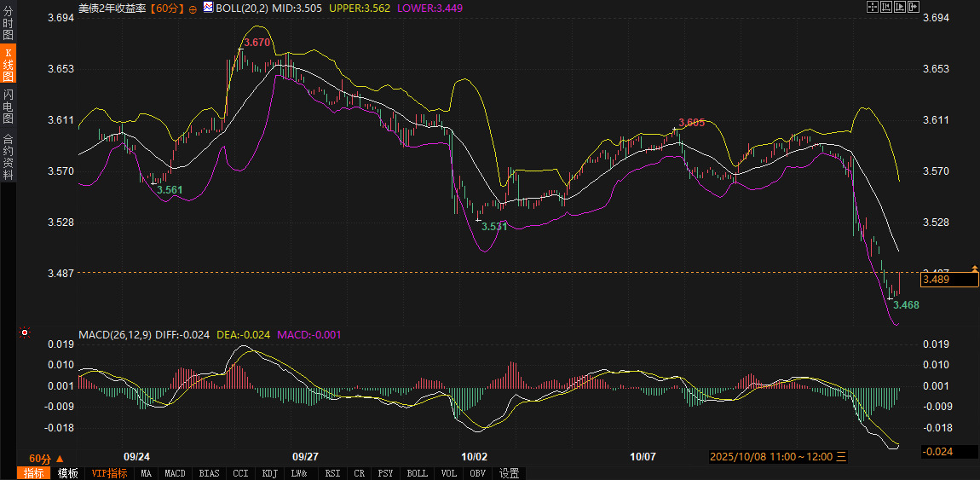Switch to the 闪电图 side tab

8,106
